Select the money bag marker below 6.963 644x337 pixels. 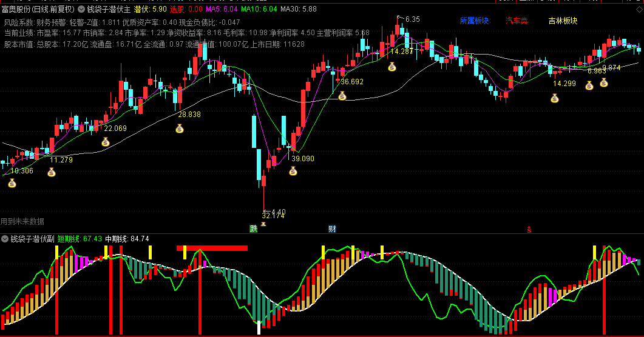click(x=589, y=85)
